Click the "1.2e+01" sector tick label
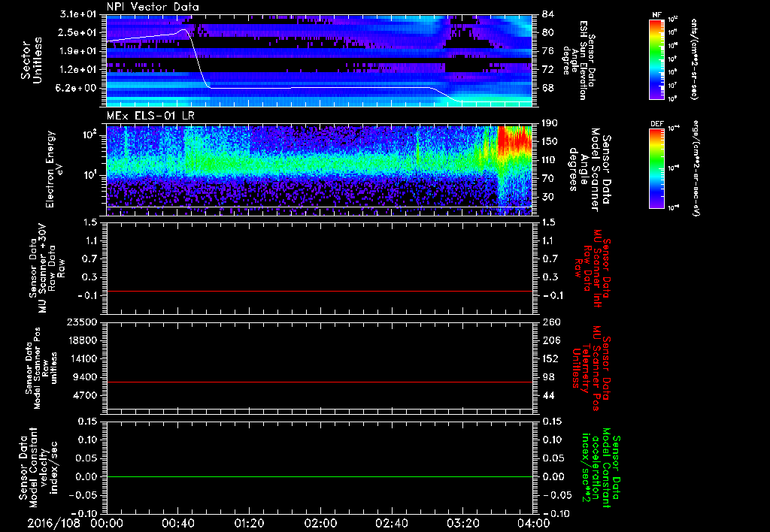Image resolution: width=770 pixels, height=532 pixels. coord(80,70)
